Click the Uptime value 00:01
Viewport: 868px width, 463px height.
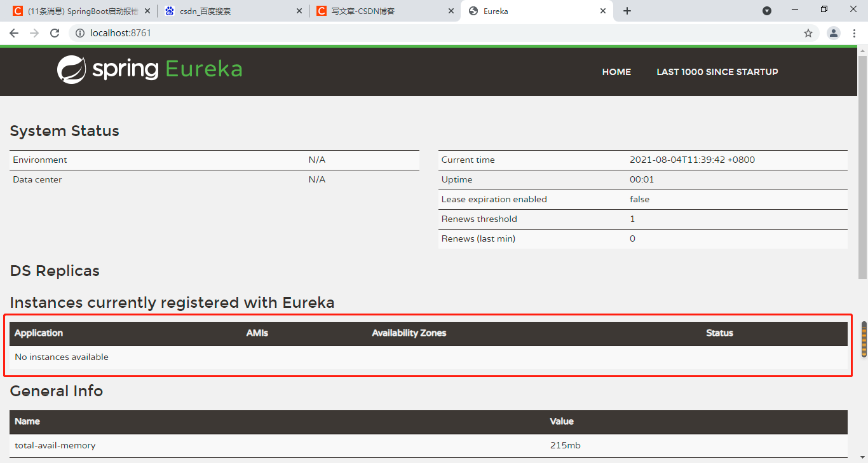[x=642, y=179]
